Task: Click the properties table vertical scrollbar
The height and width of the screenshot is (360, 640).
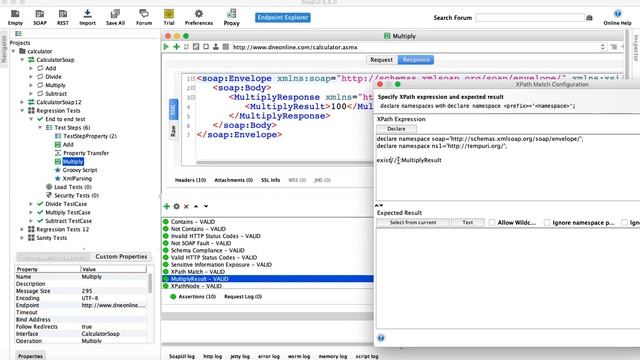Action: pos(150,283)
